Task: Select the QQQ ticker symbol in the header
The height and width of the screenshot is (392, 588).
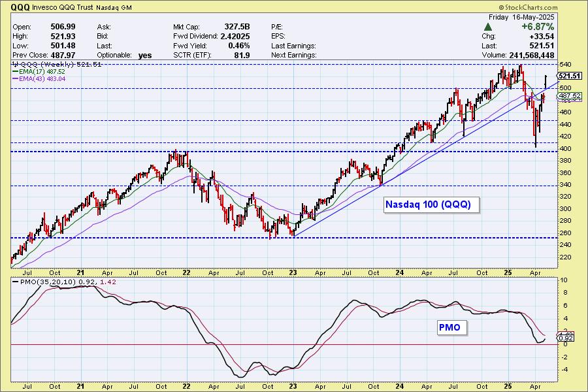Action: [x=19, y=7]
